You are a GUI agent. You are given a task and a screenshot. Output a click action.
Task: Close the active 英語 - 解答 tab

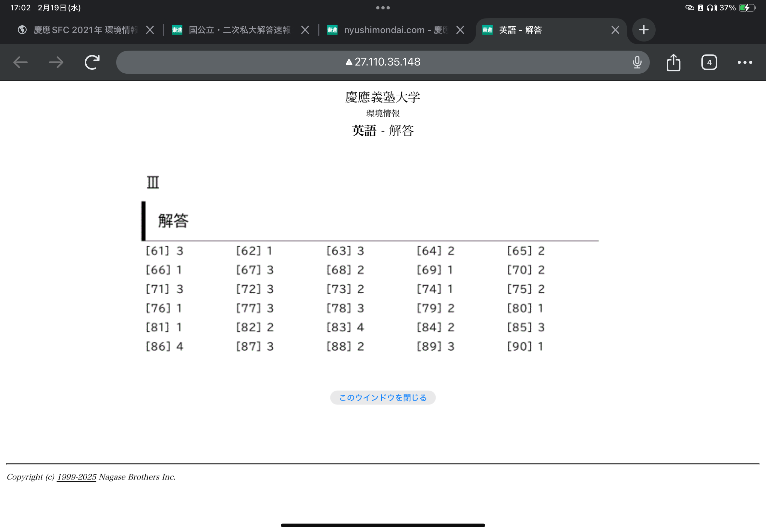(615, 30)
